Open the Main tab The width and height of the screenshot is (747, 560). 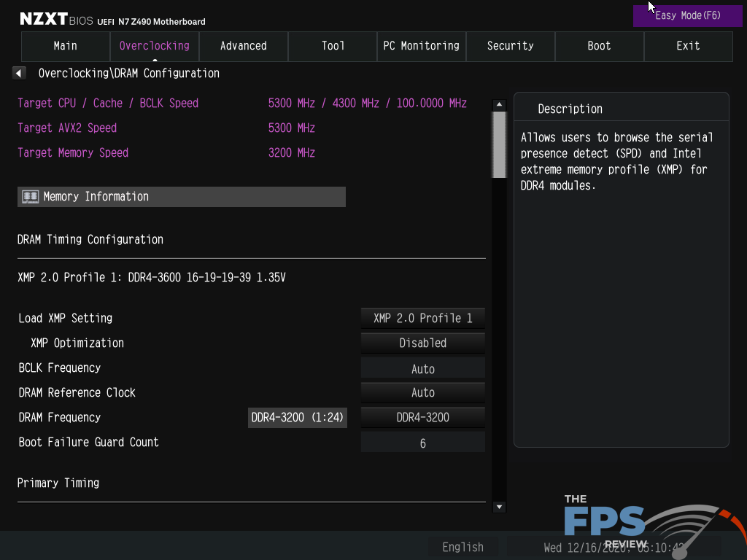(x=65, y=46)
